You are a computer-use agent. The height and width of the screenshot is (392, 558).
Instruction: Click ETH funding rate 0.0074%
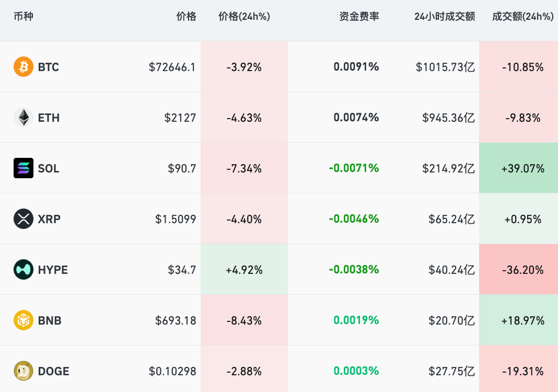356,118
